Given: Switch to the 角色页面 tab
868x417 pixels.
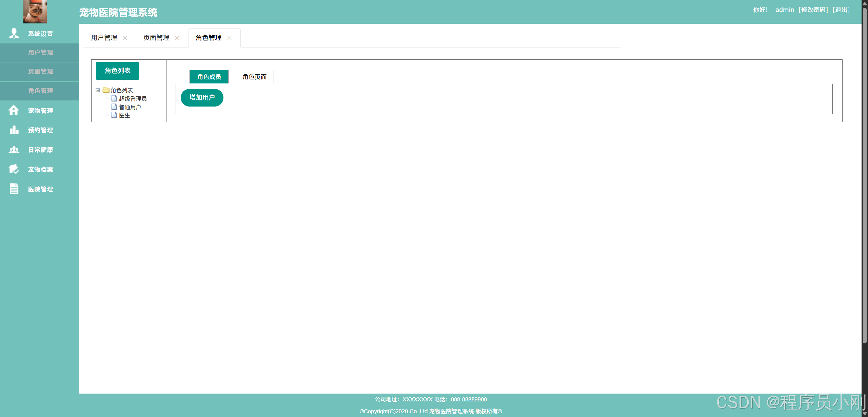Looking at the screenshot, I should (254, 77).
